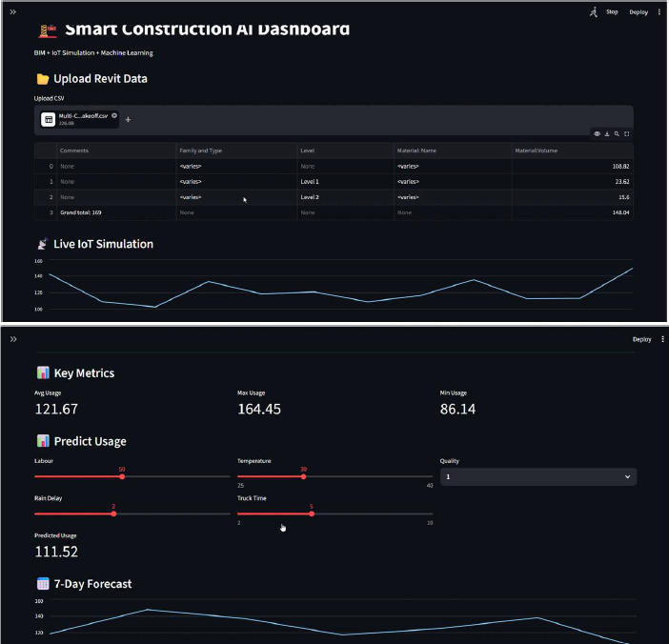Viewport: 669px width, 644px height.
Task: Click the Labour slider handle
Action: pyautogui.click(x=122, y=476)
